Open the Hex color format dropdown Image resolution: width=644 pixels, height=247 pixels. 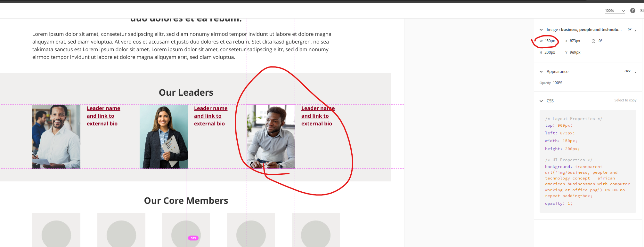(x=630, y=71)
